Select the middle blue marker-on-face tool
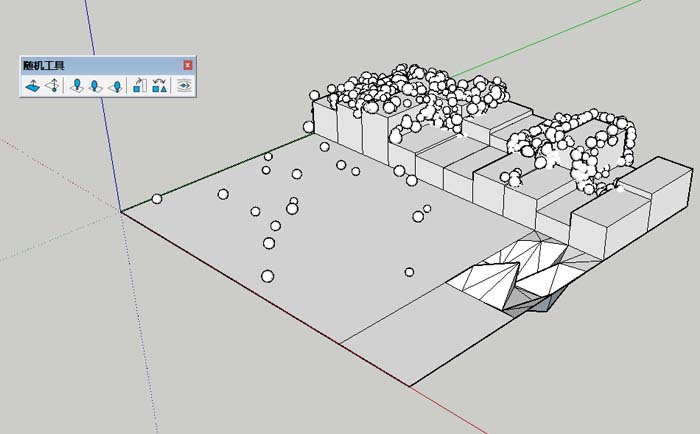 96,86
